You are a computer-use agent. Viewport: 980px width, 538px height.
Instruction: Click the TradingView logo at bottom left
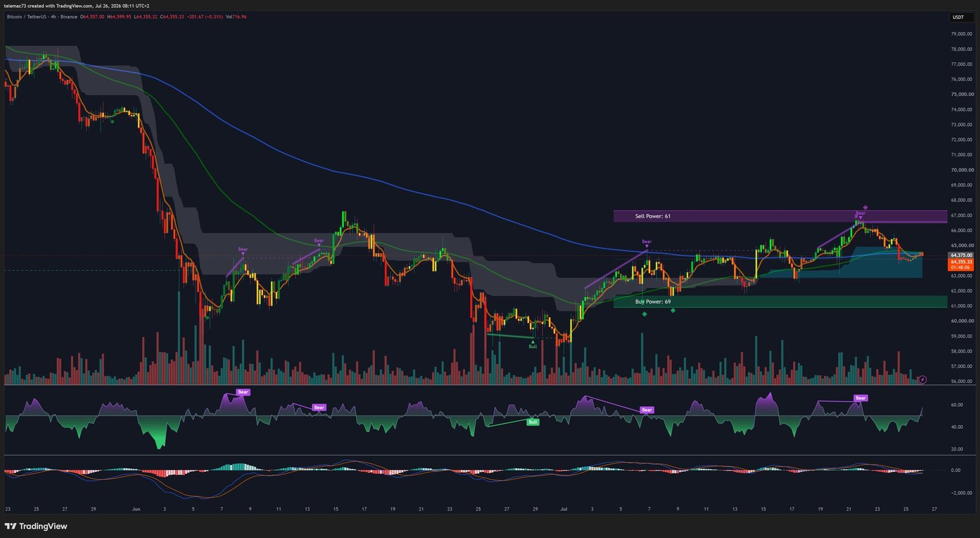(x=36, y=526)
